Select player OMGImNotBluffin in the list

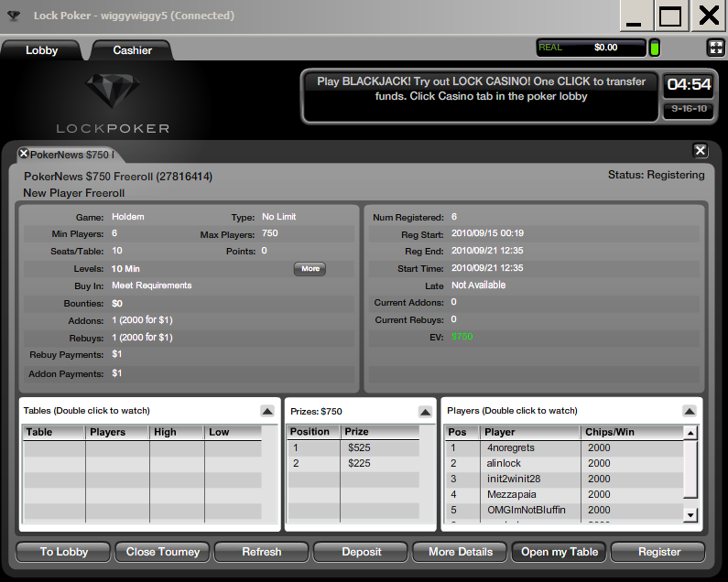[x=564, y=510]
